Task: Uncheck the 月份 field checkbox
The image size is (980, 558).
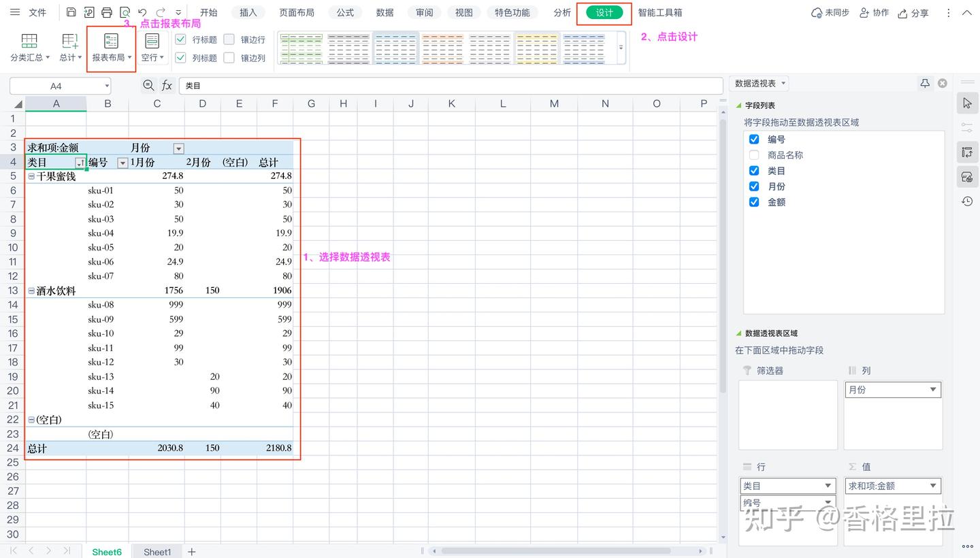Action: click(x=754, y=186)
